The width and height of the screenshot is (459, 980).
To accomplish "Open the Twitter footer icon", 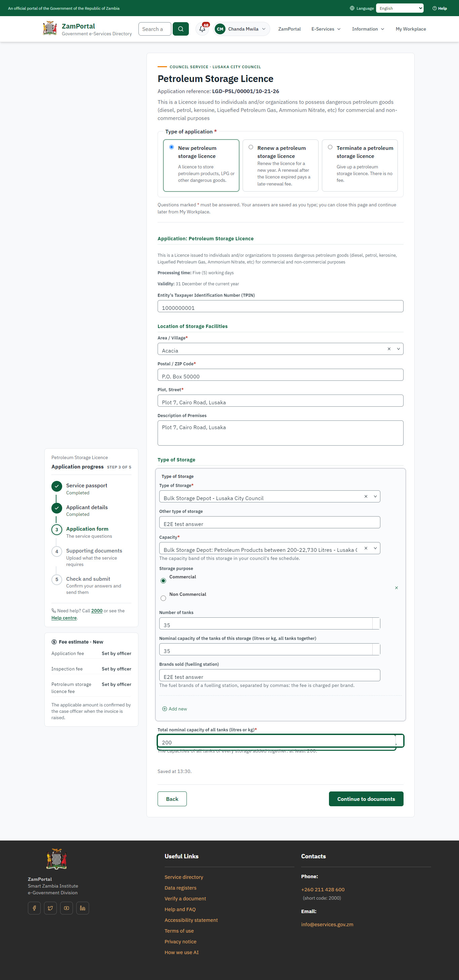I will pos(50,908).
